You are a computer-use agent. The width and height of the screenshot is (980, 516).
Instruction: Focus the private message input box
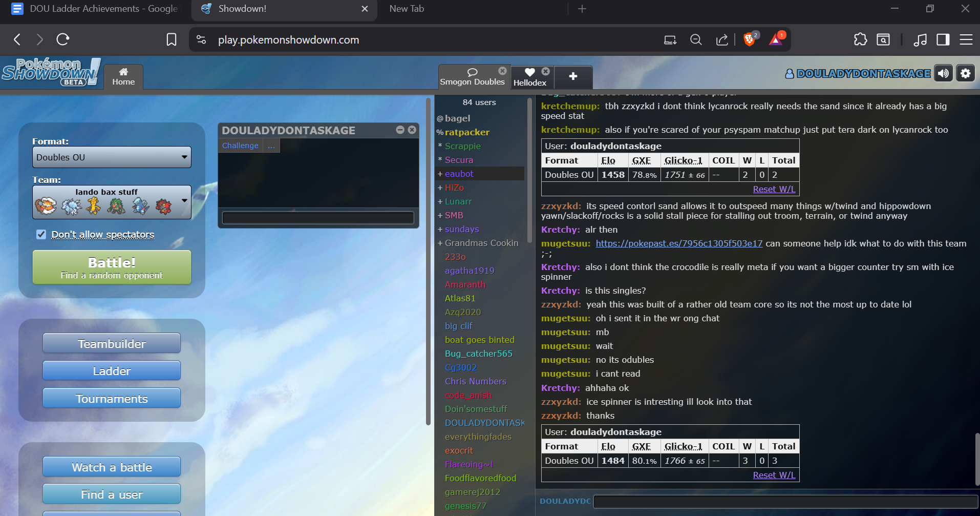pos(318,218)
